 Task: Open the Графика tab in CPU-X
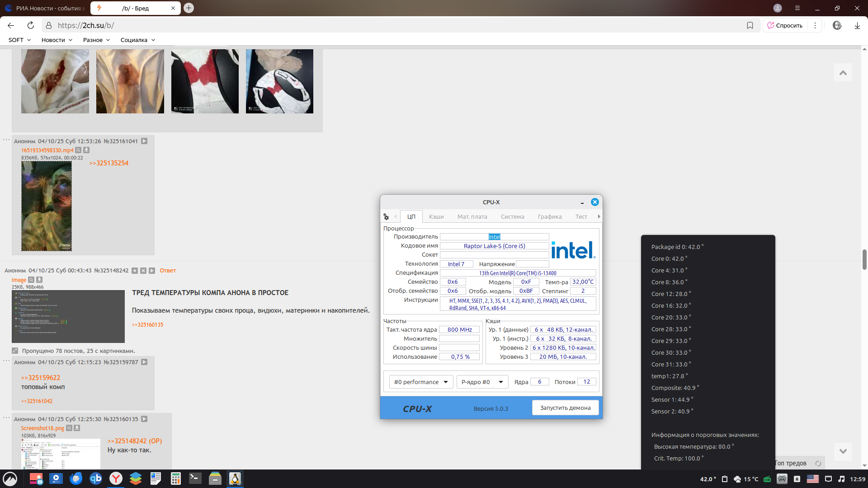[x=550, y=216]
